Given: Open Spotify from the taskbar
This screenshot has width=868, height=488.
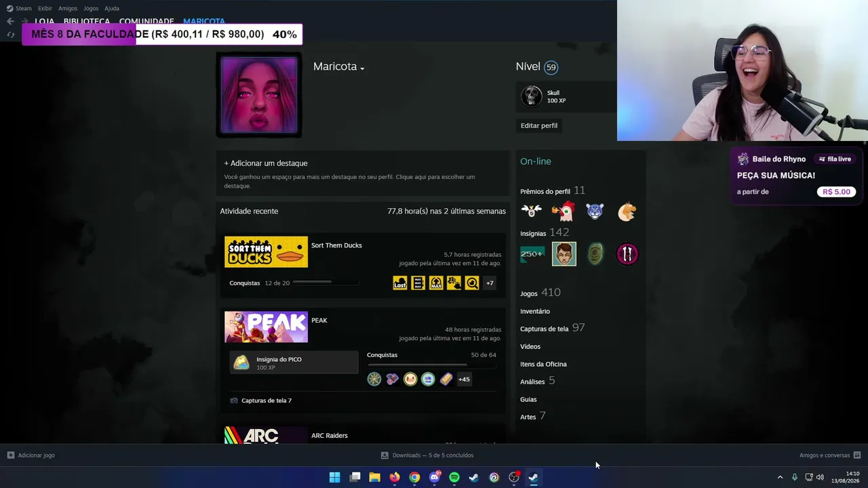Looking at the screenshot, I should pyautogui.click(x=454, y=477).
